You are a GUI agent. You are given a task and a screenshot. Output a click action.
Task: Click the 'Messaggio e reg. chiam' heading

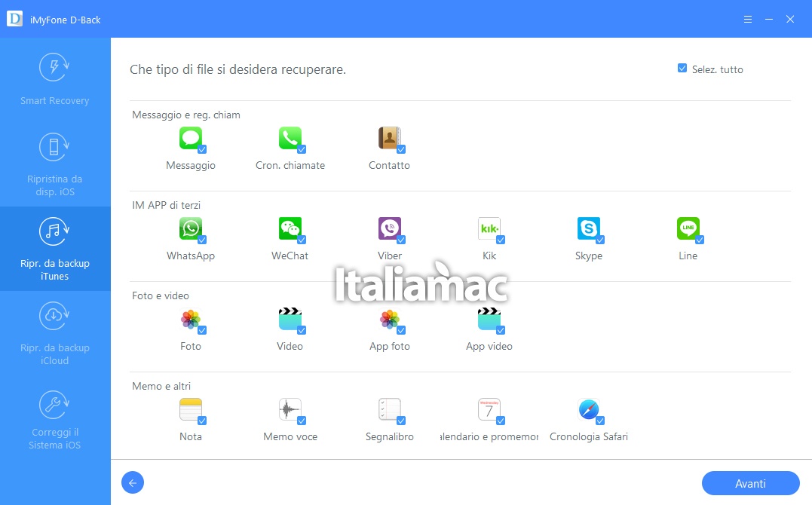click(186, 115)
